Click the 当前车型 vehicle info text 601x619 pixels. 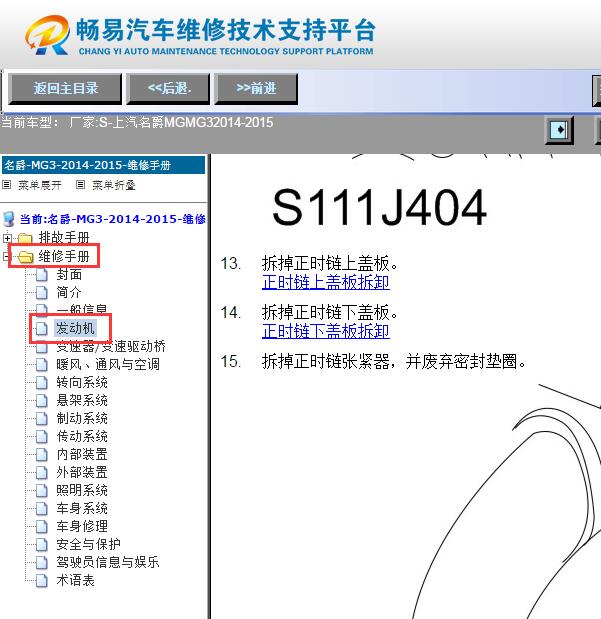click(x=137, y=122)
